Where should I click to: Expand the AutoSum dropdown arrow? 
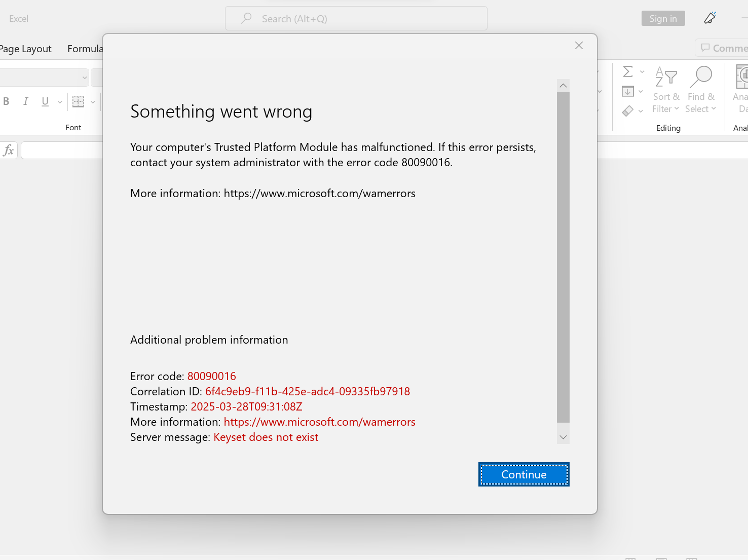[x=642, y=72]
